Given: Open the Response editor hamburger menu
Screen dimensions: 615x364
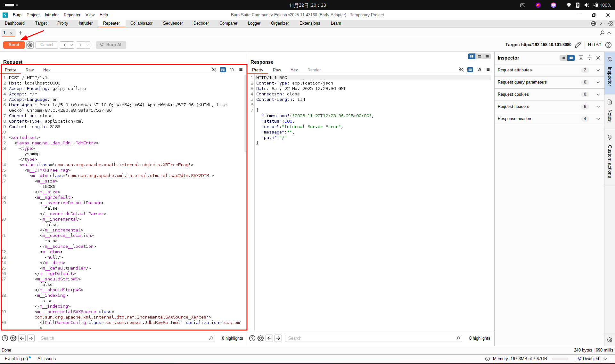Looking at the screenshot, I should (488, 69).
